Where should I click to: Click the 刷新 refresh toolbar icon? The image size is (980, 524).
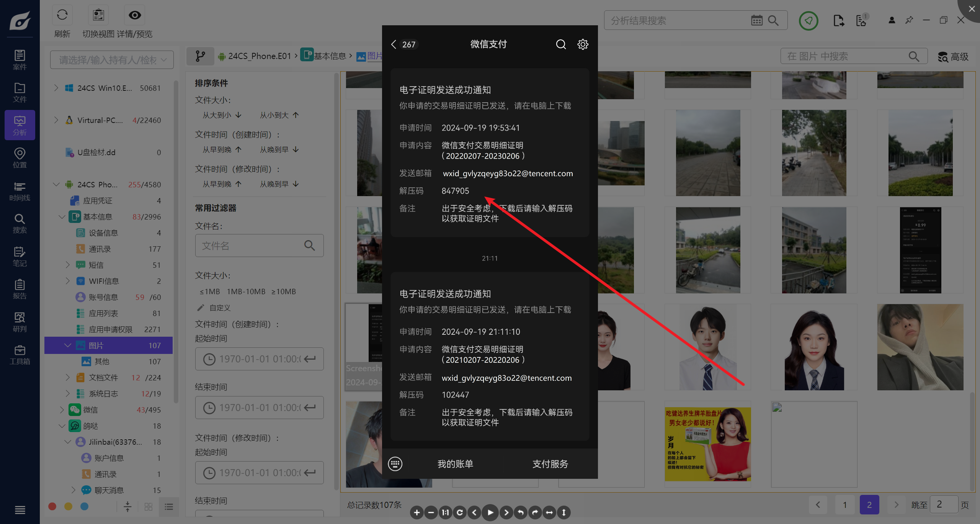[62, 15]
